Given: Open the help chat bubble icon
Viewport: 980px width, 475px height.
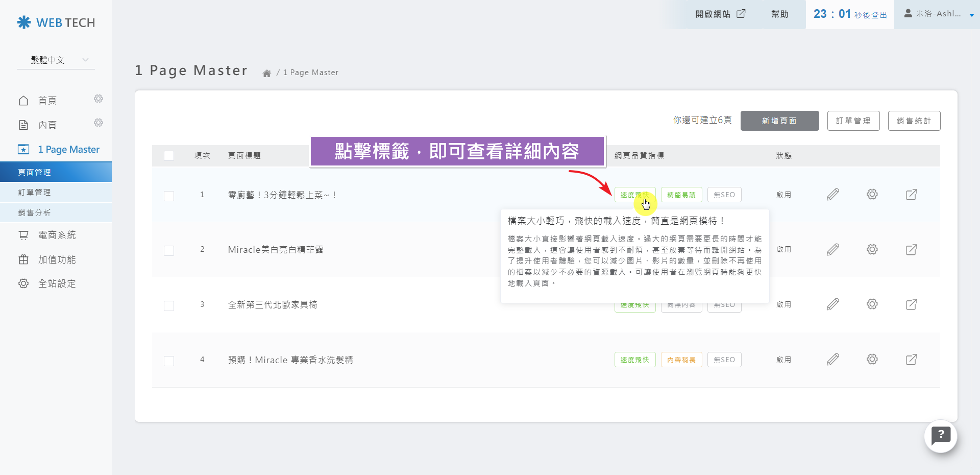Looking at the screenshot, I should click(x=940, y=436).
